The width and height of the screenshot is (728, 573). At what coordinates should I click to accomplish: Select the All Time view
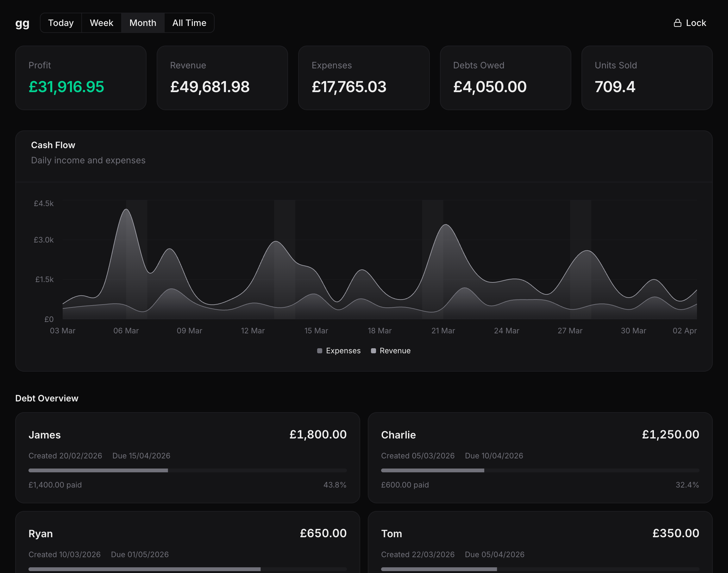(189, 22)
